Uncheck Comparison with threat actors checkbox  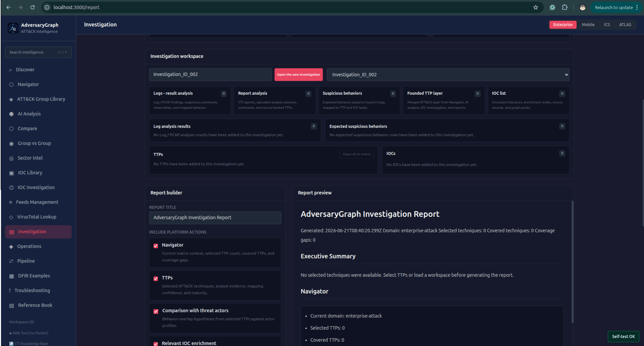(156, 312)
